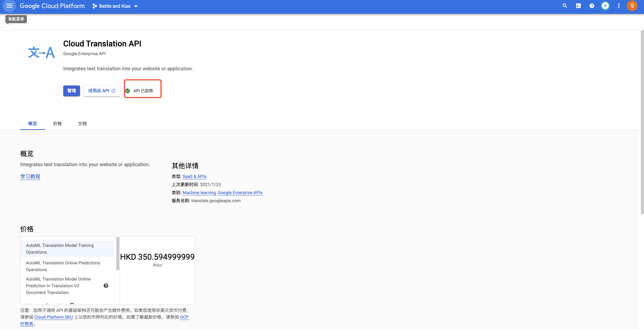This screenshot has height=329, width=644.
Task: Open the Machine learning category link
Action: click(199, 193)
